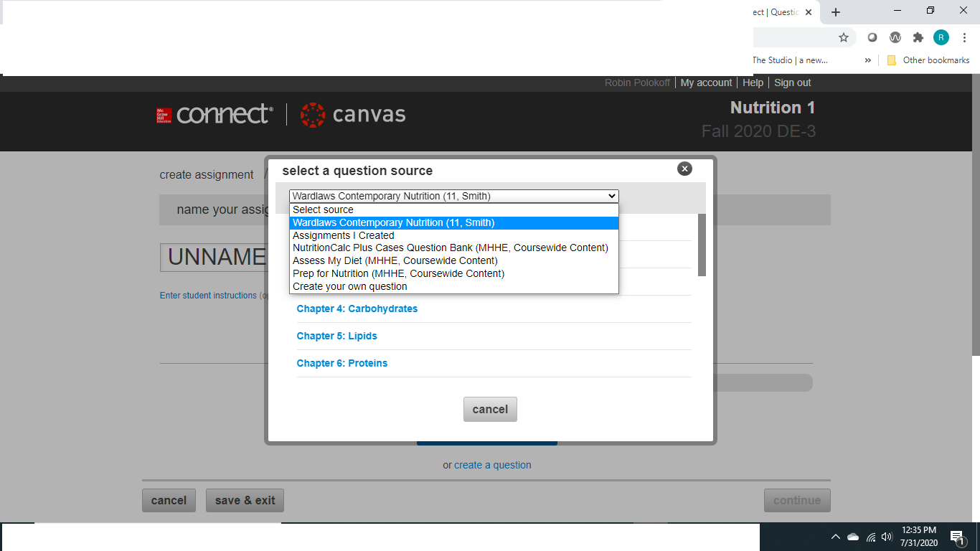Select 'NutritionCalc Plus Cases Question Bank'
This screenshot has height=551, width=980.
[x=450, y=248]
